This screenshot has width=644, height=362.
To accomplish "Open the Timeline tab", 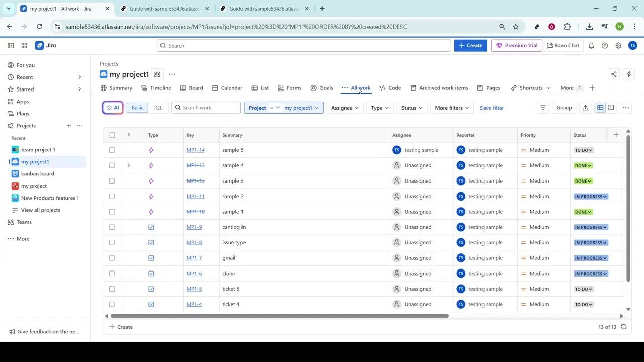I will (x=156, y=88).
